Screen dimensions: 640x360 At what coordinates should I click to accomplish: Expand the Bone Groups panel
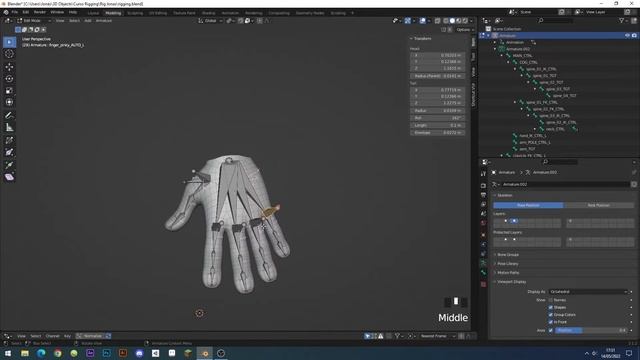pyautogui.click(x=508, y=255)
